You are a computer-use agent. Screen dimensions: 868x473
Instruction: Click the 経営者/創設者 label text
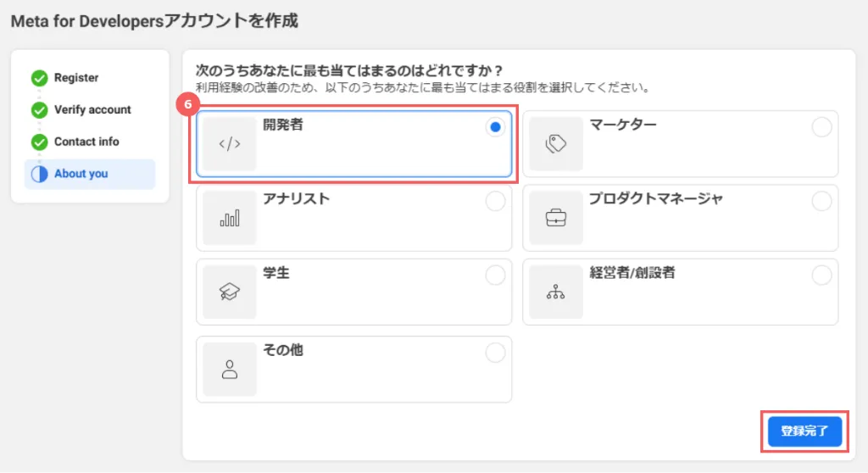[x=632, y=273]
